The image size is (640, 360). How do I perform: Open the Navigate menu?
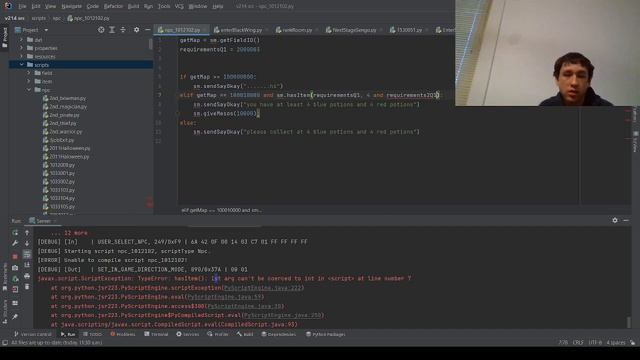coord(71,6)
